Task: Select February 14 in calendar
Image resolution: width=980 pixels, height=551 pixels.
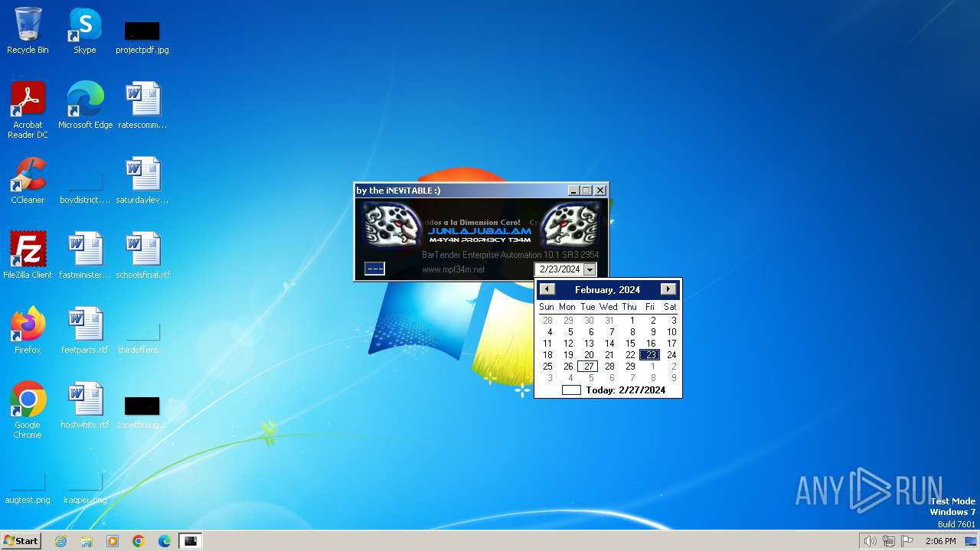Action: pos(609,344)
